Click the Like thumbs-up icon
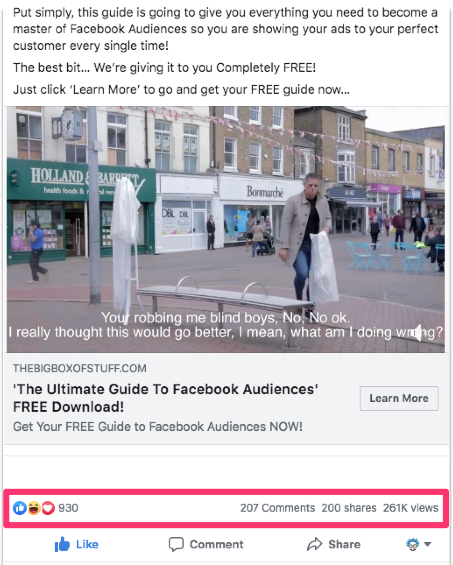The width and height of the screenshot is (453, 565). pos(62,544)
